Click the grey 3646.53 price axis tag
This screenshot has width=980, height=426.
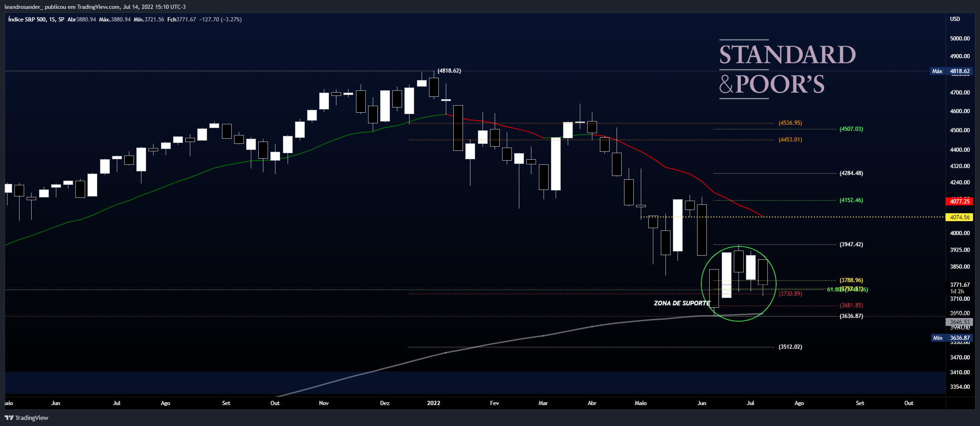tap(960, 322)
